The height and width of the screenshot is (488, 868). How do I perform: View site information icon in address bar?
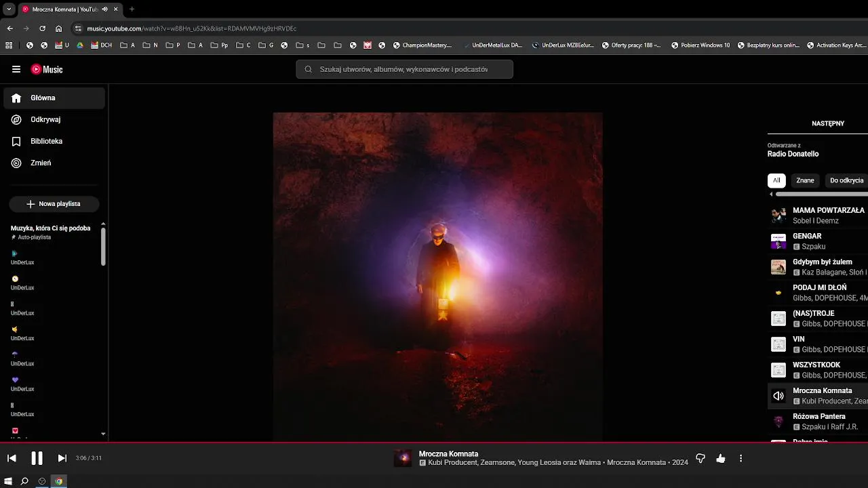[78, 28]
